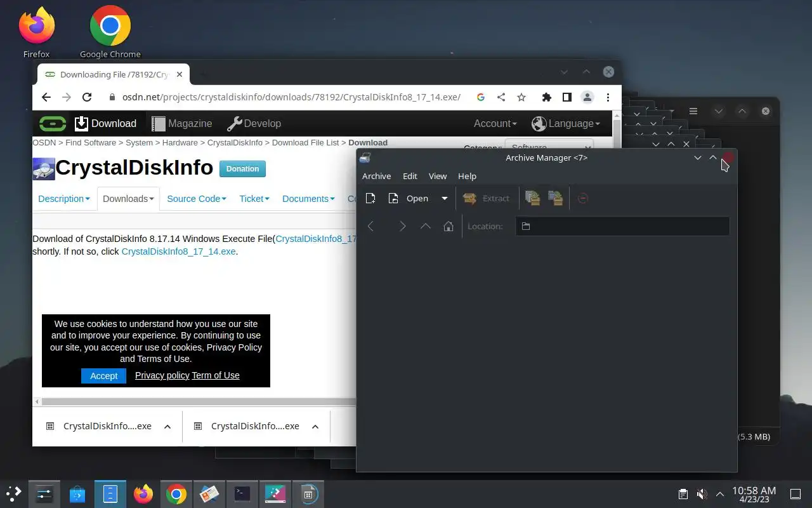Open the Term of Use link
The width and height of the screenshot is (812, 508).
coord(216,375)
